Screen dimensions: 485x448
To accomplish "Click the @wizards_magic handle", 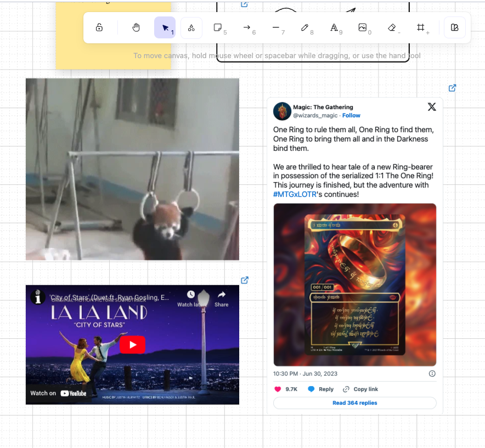I will click(315, 115).
